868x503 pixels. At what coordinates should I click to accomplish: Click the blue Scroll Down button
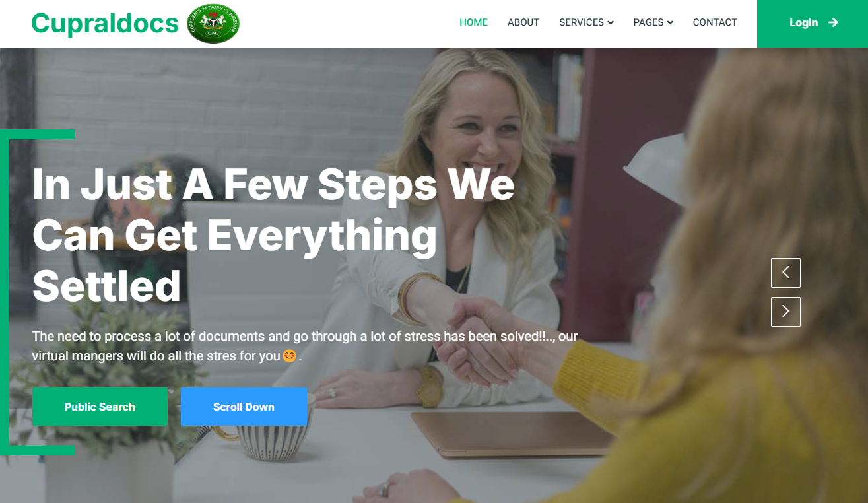244,407
